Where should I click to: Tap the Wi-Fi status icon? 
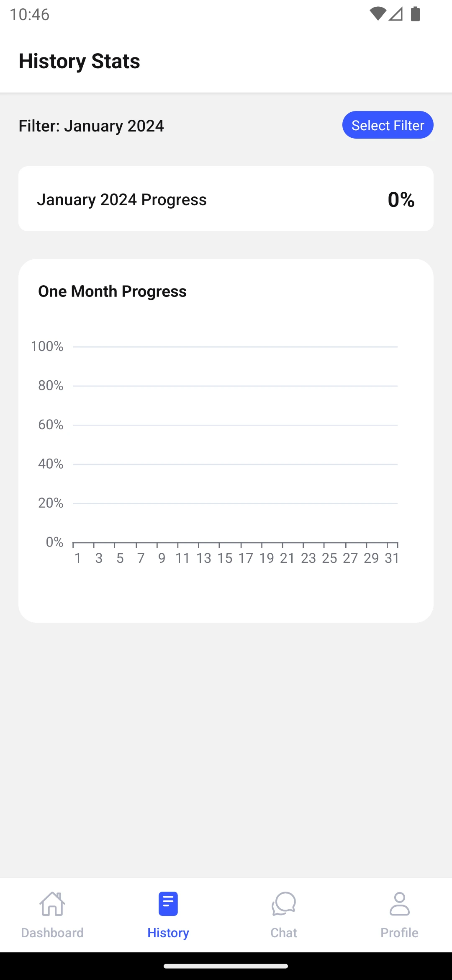[378, 14]
